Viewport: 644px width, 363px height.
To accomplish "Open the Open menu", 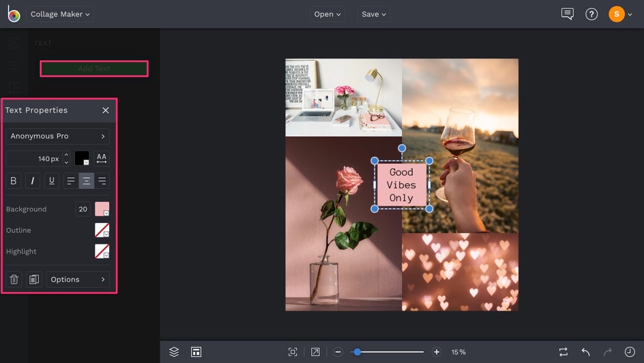I will pyautogui.click(x=327, y=14).
